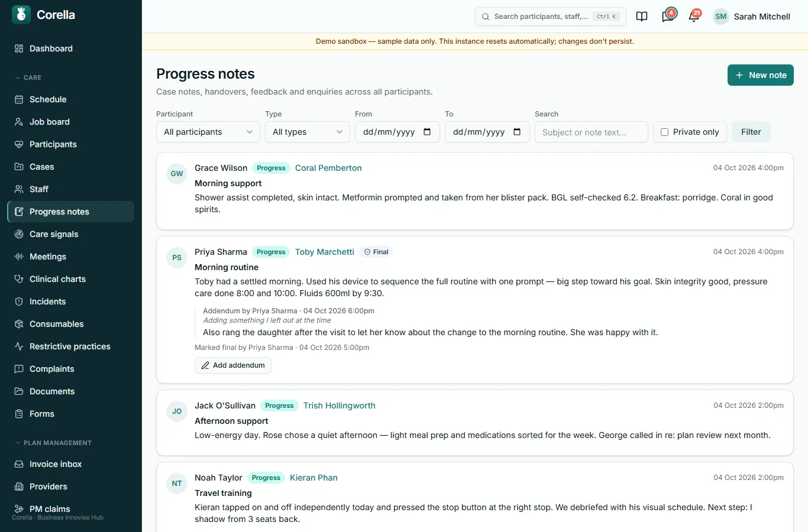Open Toby Marchetti participant link
Screen dimensions: 808x532
325,252
